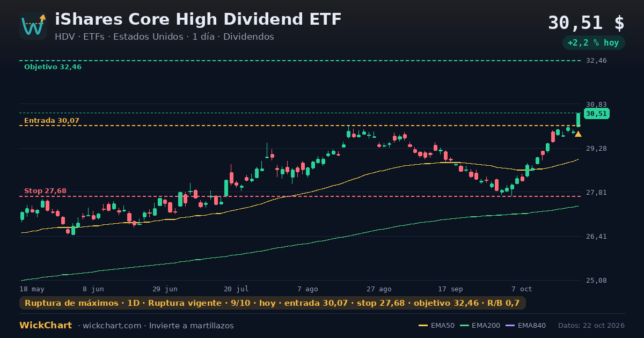644x338 pixels.
Task: Click the Stop 27,68 label
Action: tap(45, 191)
